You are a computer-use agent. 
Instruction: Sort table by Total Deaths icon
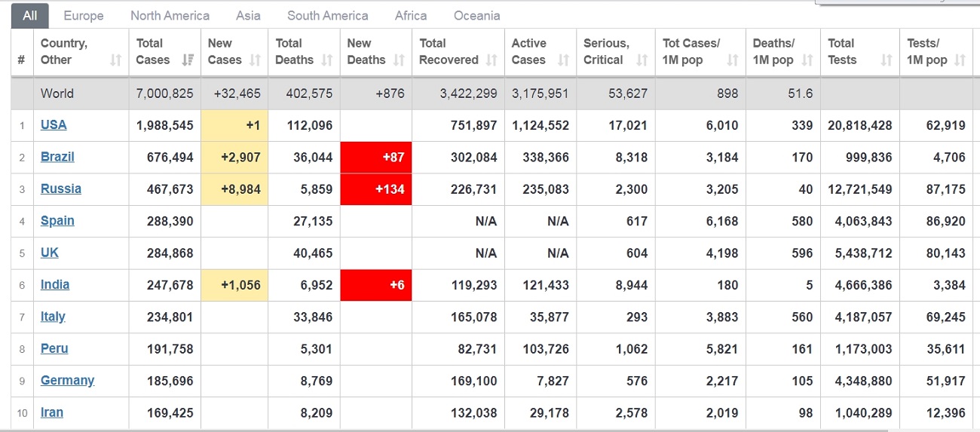coord(327,60)
